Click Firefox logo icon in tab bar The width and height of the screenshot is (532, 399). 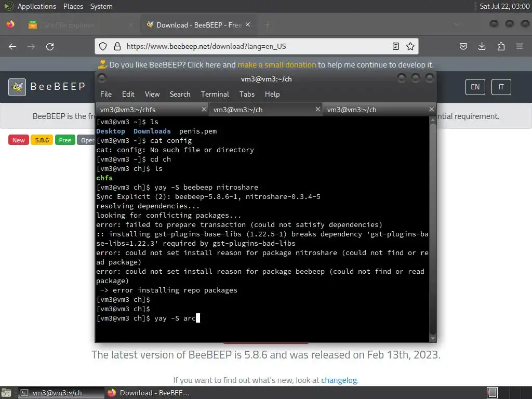click(10, 25)
